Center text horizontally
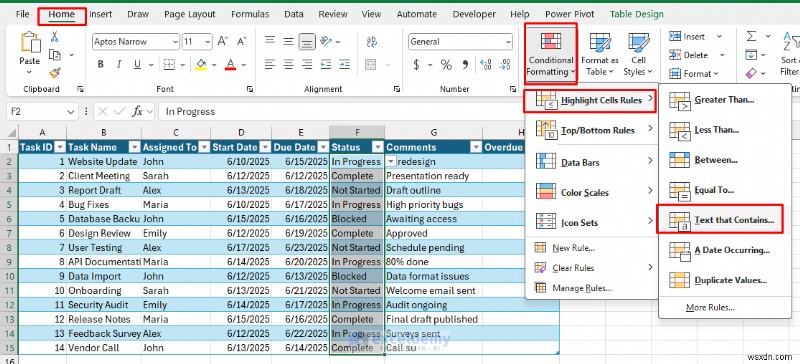800x364 pixels. click(289, 65)
